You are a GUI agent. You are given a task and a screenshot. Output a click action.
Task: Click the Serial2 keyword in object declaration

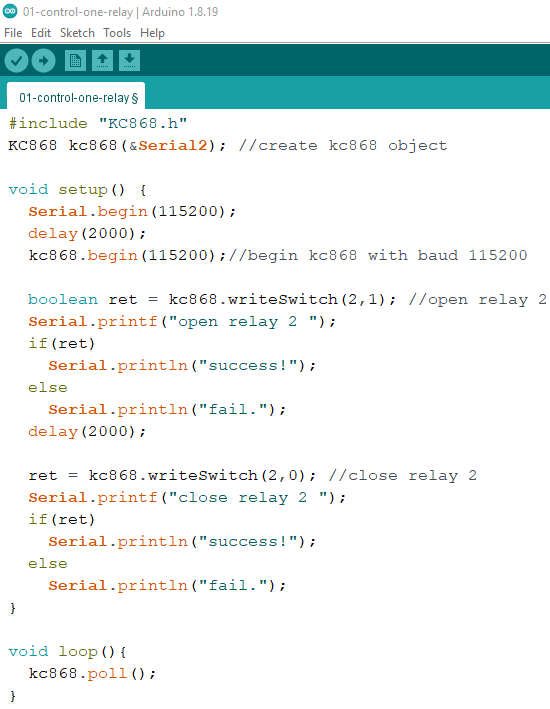point(173,146)
